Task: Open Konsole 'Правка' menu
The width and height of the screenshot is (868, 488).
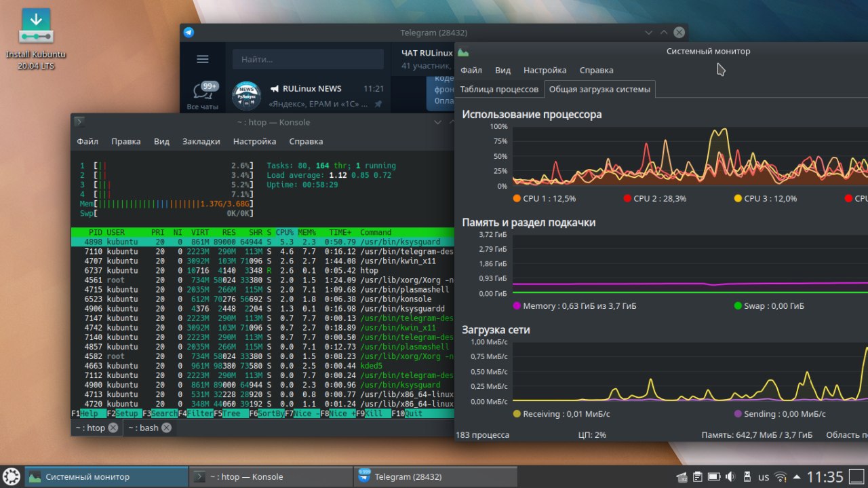Action: click(126, 141)
